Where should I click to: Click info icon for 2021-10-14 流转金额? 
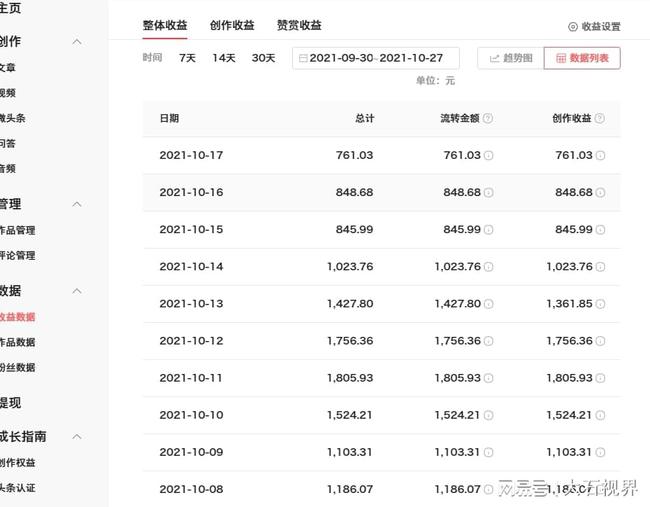489,267
